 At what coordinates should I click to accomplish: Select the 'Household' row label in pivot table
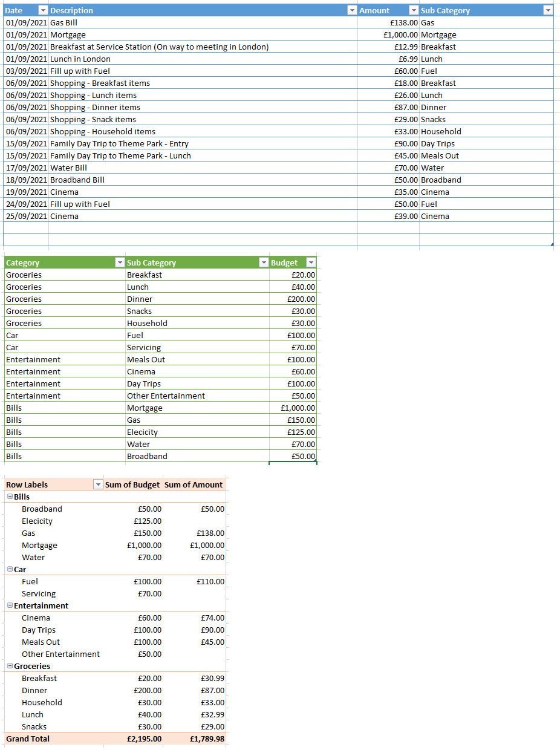42,702
